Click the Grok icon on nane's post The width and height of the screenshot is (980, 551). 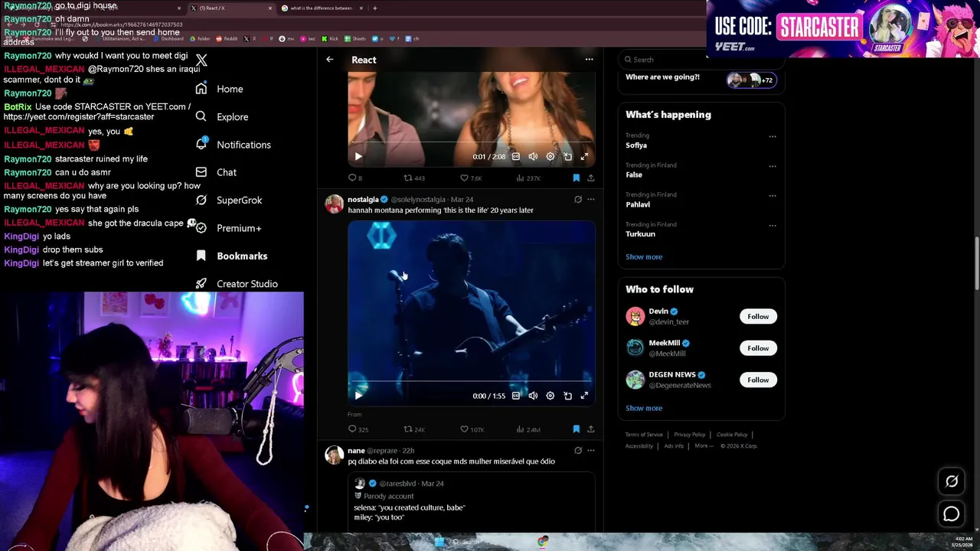point(578,451)
